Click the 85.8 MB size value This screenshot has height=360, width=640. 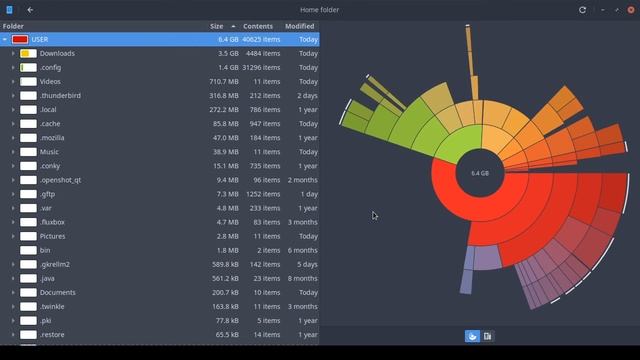[226, 124]
